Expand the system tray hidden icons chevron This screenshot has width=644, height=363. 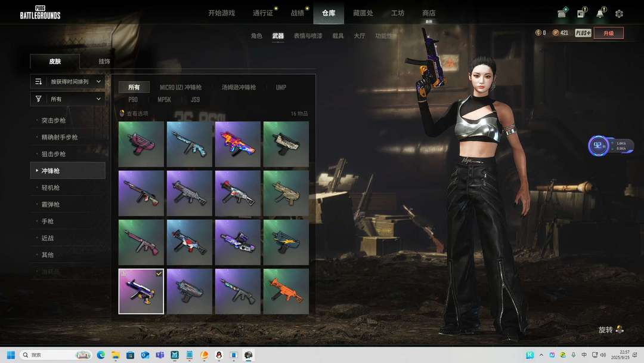pyautogui.click(x=541, y=355)
